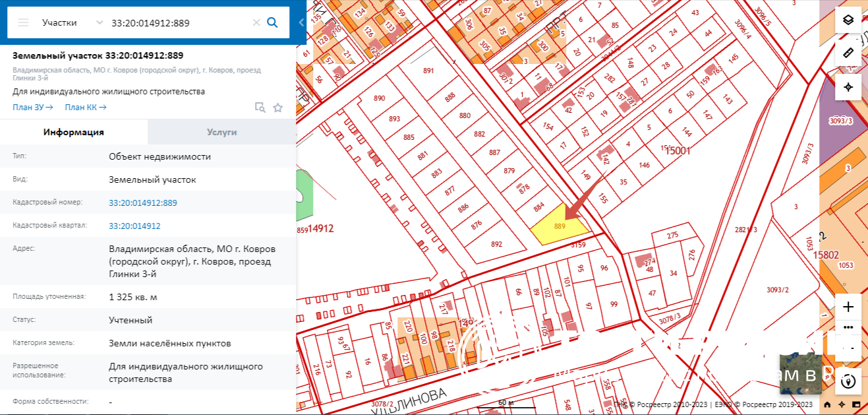Zoom in with the plus button

[848, 307]
